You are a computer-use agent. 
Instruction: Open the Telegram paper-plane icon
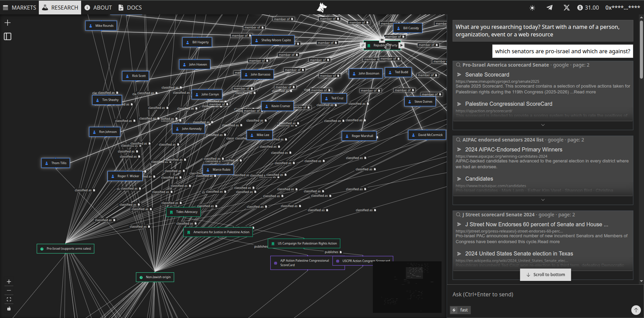[x=549, y=8]
